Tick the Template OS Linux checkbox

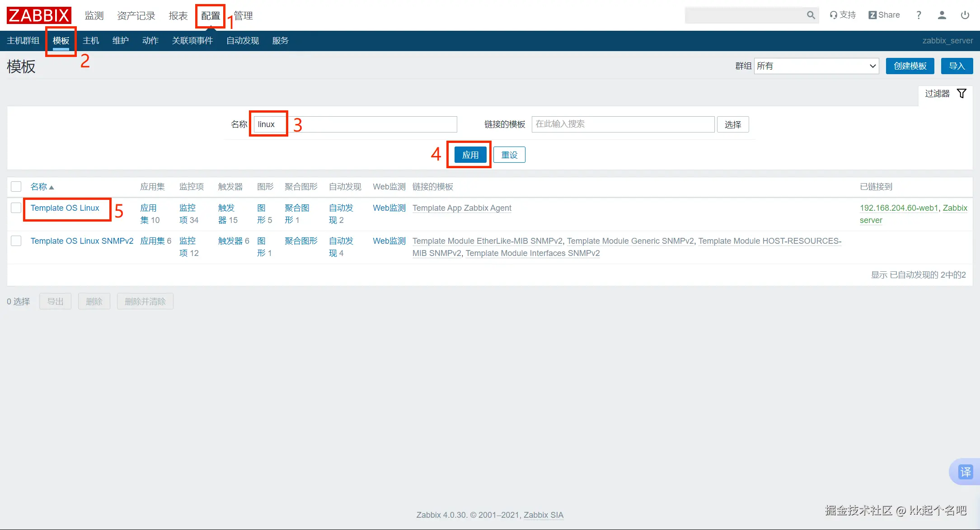[16, 208]
